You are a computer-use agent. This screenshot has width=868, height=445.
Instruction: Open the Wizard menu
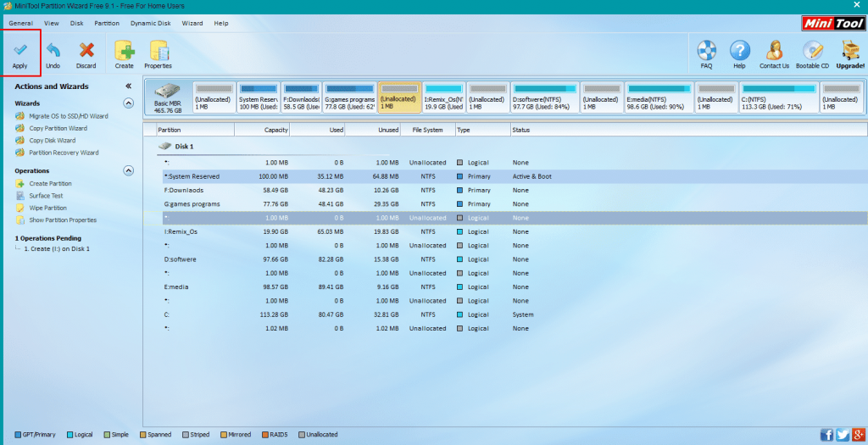click(192, 23)
